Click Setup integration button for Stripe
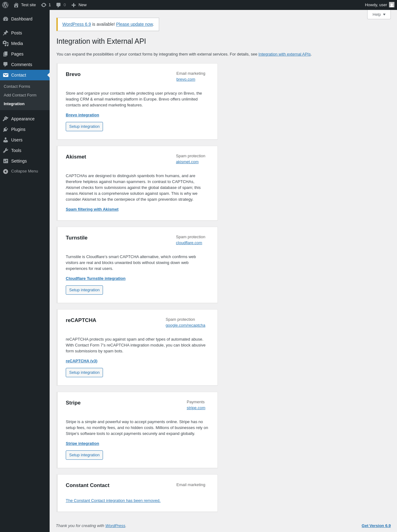Image resolution: width=397 pixels, height=532 pixels. [x=84, y=455]
